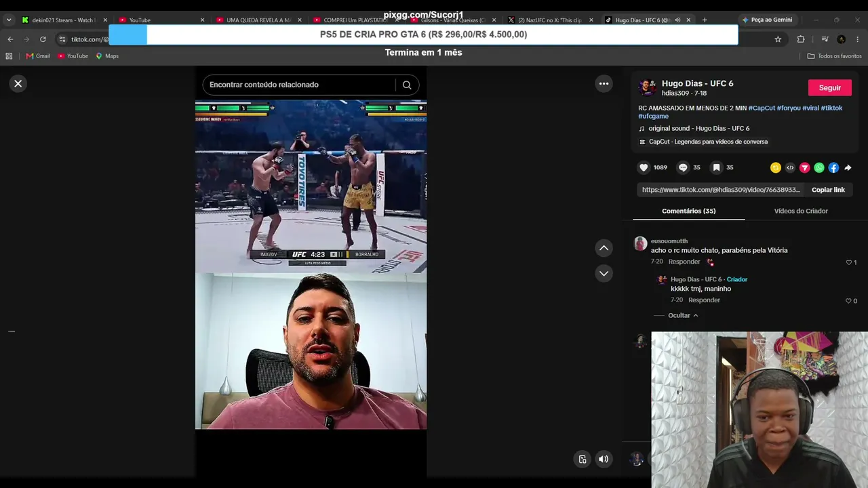Screen dimensions: 868x488
Task: Open the #viral hashtag
Action: coord(811,108)
